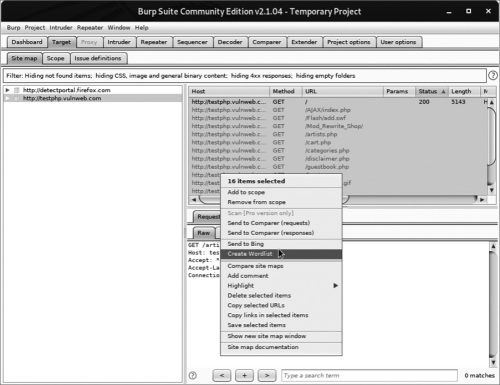Click the search help question mark icon
The height and width of the screenshot is (385, 500).
(x=193, y=375)
